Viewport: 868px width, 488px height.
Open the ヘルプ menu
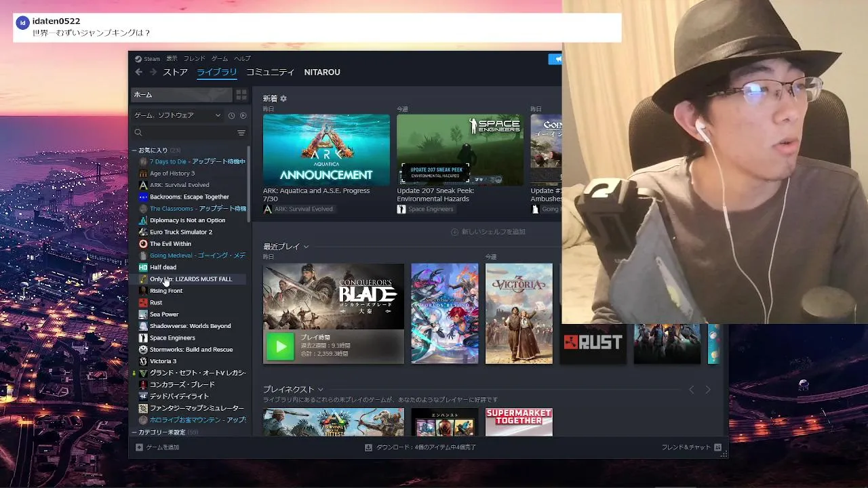pyautogui.click(x=242, y=59)
